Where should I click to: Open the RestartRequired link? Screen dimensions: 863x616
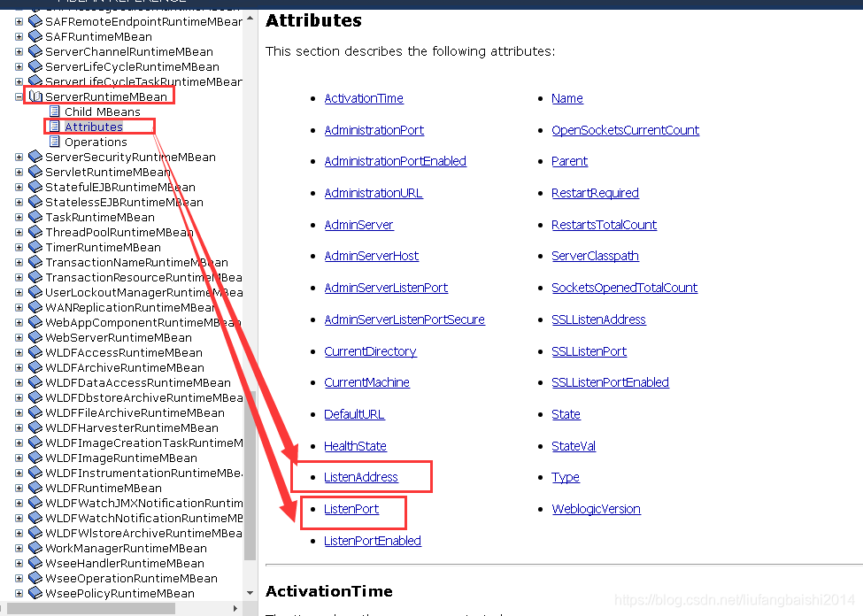click(x=595, y=193)
